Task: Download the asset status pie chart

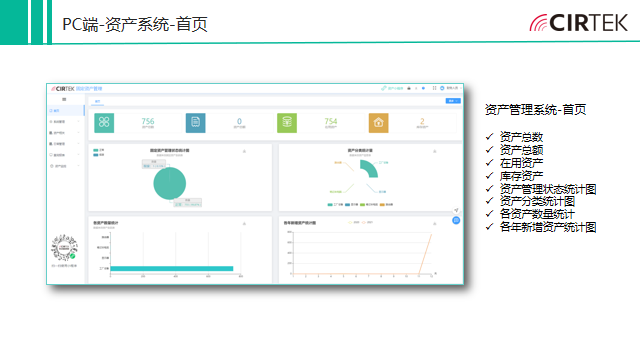Action: (244, 151)
